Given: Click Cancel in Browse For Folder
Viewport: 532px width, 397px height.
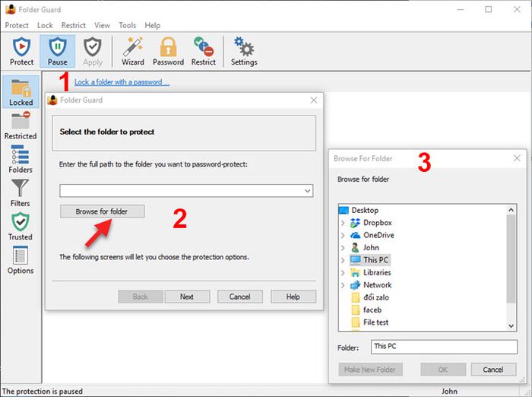Looking at the screenshot, I should tap(493, 370).
